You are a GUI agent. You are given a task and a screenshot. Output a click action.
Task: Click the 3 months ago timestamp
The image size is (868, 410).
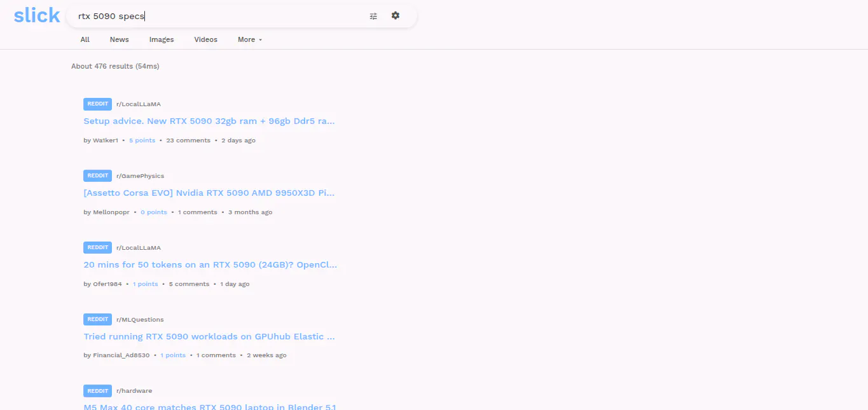coord(251,212)
